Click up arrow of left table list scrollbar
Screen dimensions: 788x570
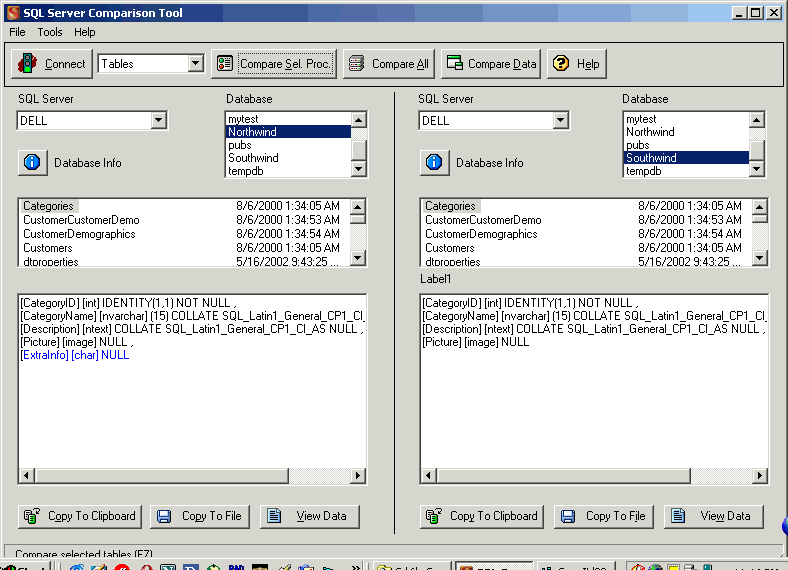point(357,207)
